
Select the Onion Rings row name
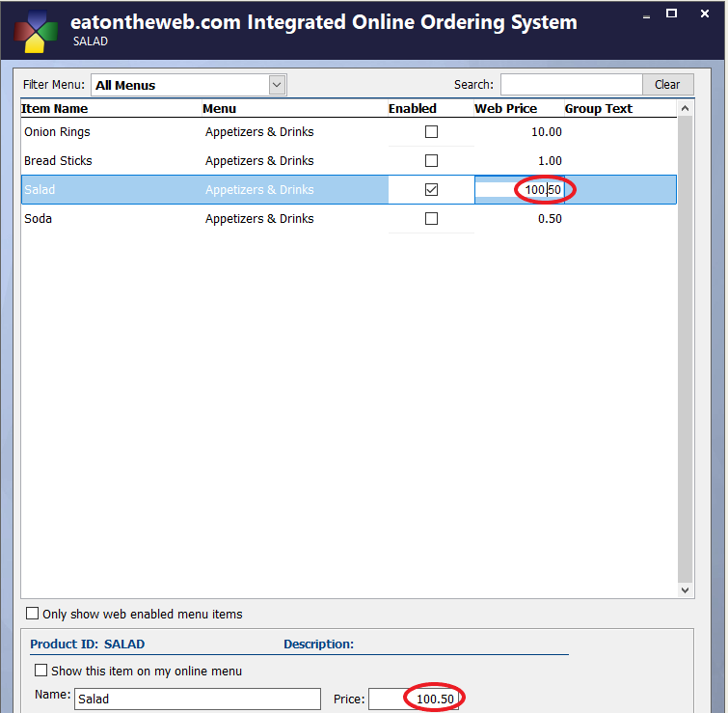57,132
